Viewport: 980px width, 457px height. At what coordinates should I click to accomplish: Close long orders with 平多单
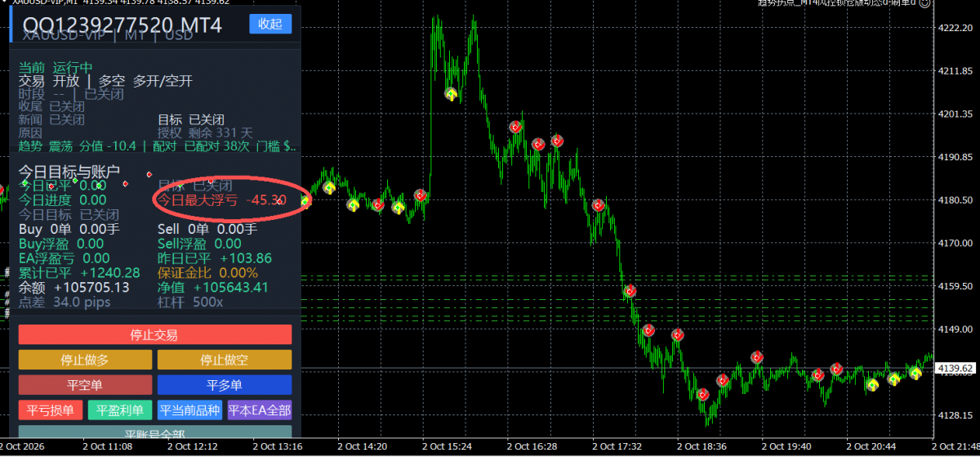point(224,385)
